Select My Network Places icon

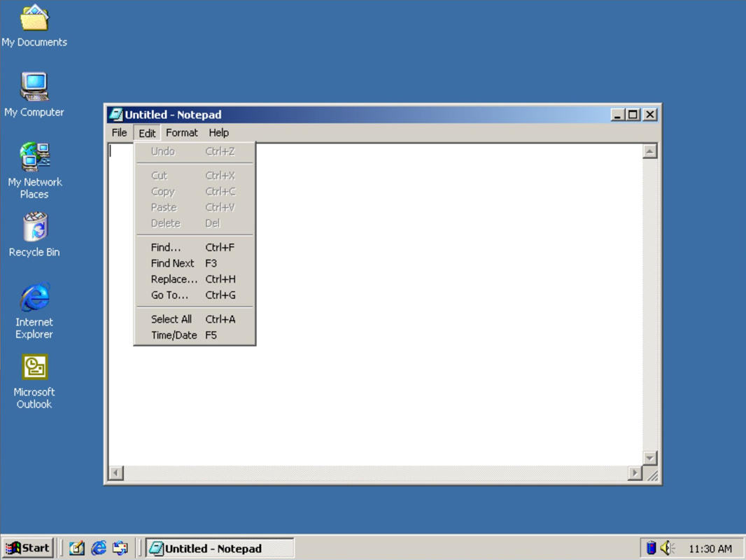click(x=34, y=170)
